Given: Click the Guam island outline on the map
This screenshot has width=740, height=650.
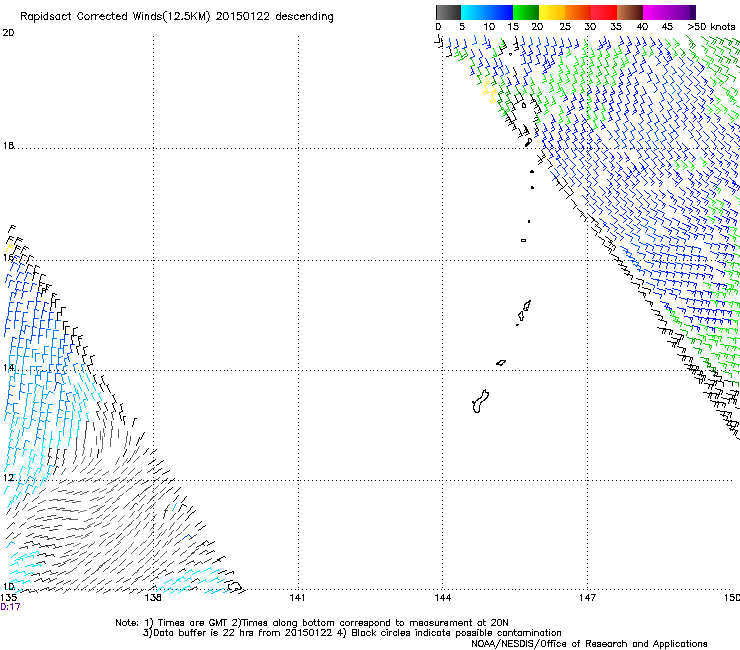Looking at the screenshot, I should click(x=480, y=402).
